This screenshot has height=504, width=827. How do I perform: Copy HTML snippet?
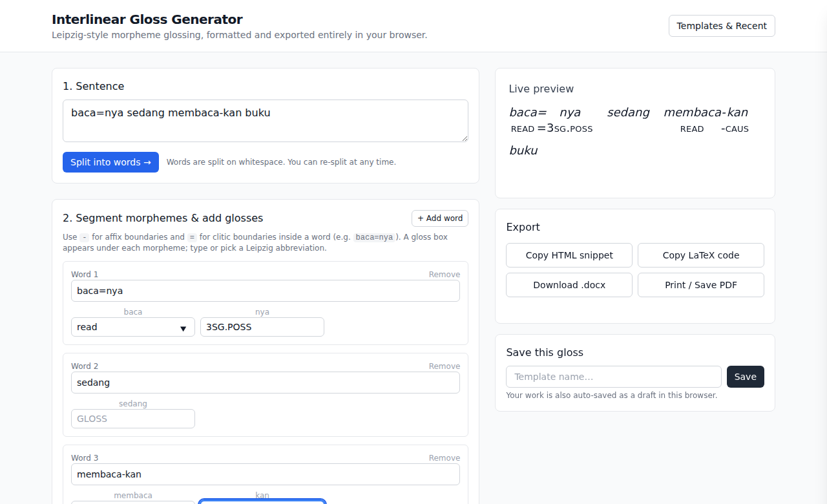tap(569, 255)
